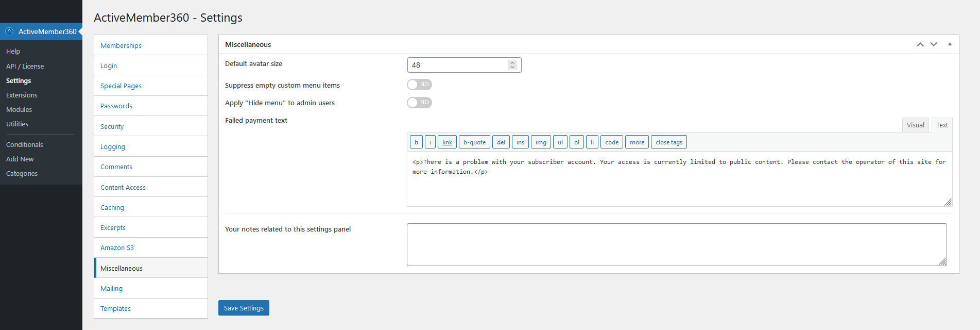Switch to the Visual editor tab
The image size is (980, 330).
[915, 125]
